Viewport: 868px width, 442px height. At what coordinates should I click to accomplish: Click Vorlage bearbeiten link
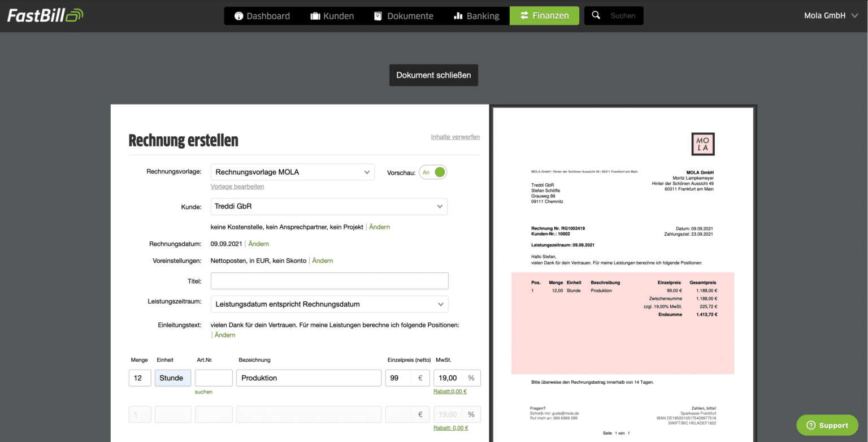237,187
